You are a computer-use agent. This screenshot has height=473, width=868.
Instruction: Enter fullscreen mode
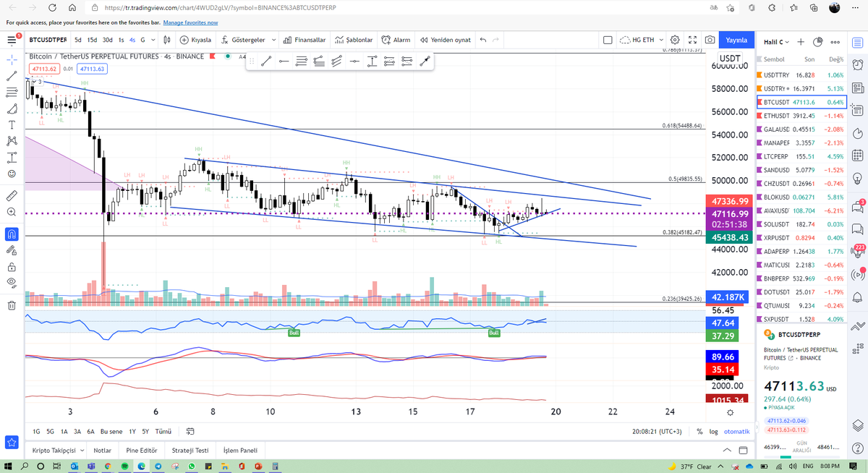click(693, 40)
